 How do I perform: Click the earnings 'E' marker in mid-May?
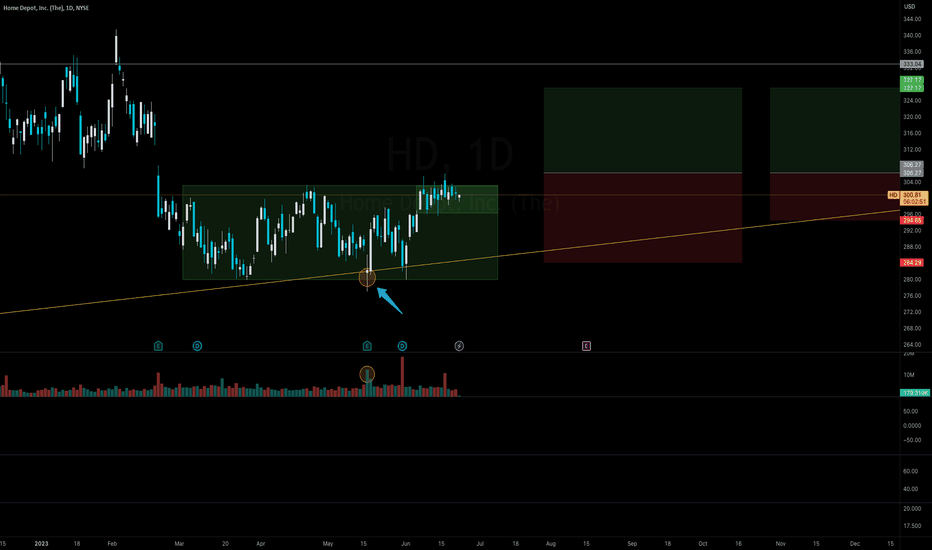[x=367, y=346]
